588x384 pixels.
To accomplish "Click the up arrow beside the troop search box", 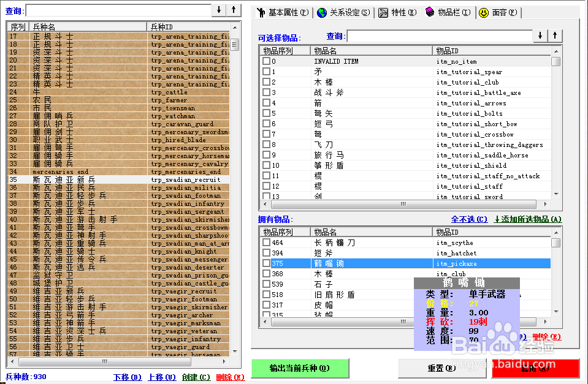I will (234, 10).
